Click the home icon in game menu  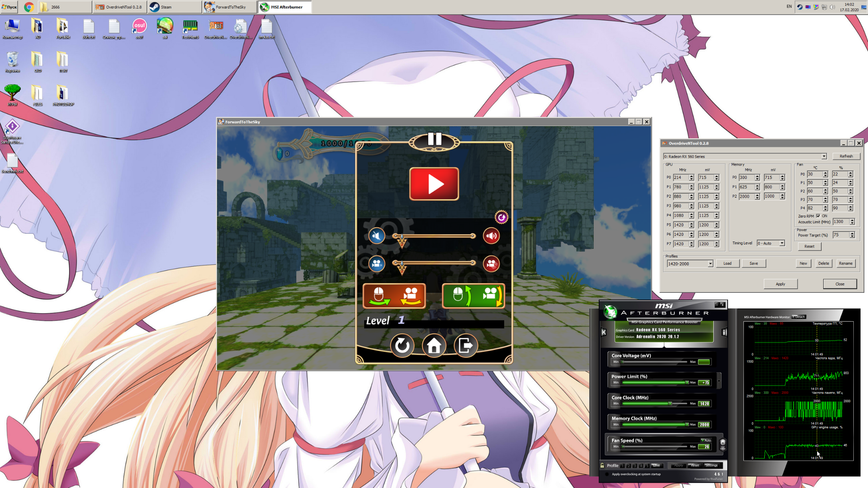coord(434,346)
